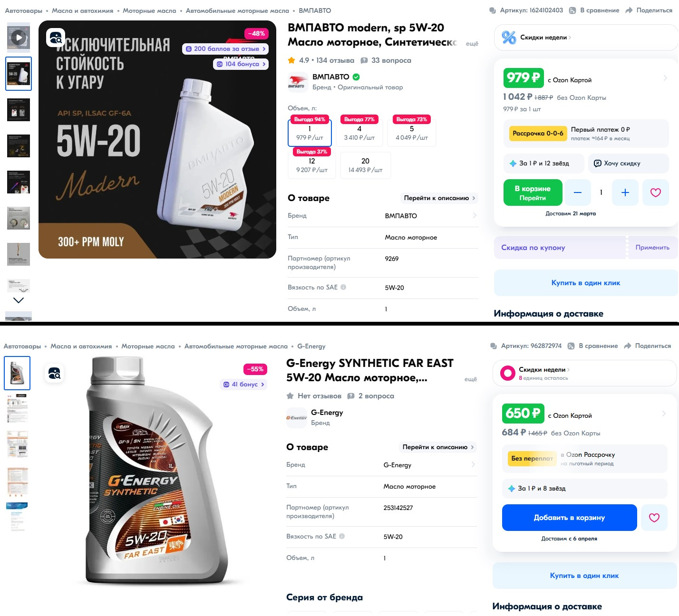This screenshot has width=679, height=616.
Task: Open visual search icon on ВМПАВТО image
Action: coord(56,38)
